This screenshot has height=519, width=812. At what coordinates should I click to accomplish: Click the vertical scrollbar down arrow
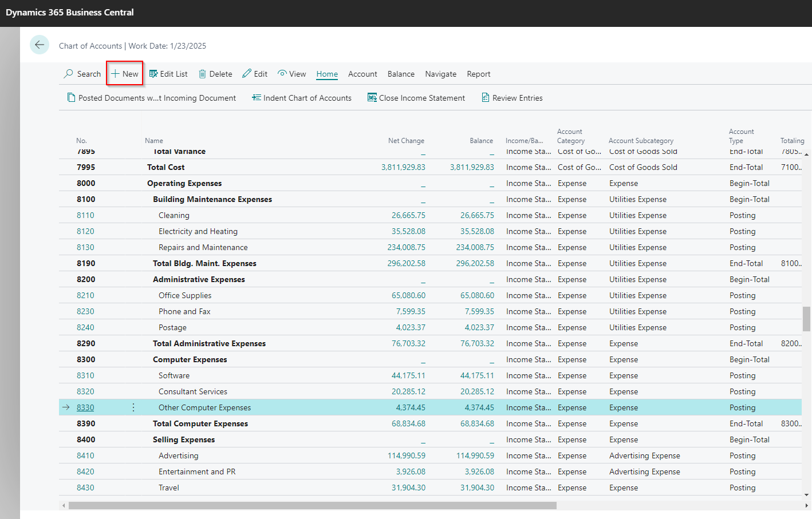coord(806,495)
